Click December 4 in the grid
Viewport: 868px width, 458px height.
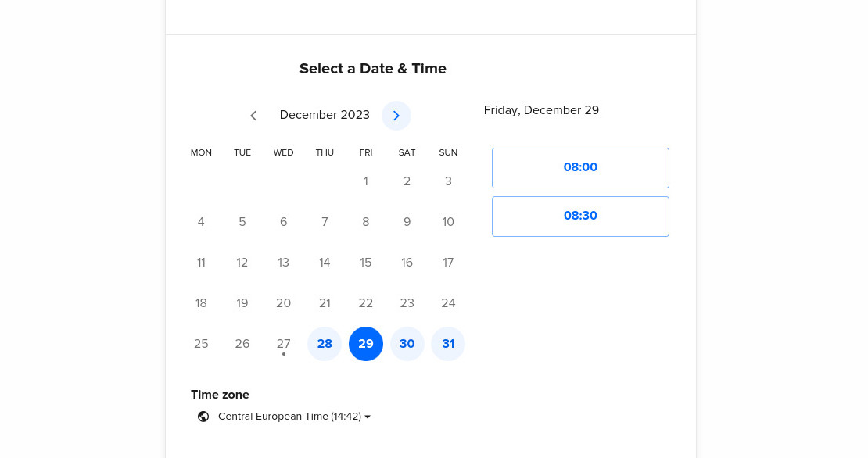[201, 222]
